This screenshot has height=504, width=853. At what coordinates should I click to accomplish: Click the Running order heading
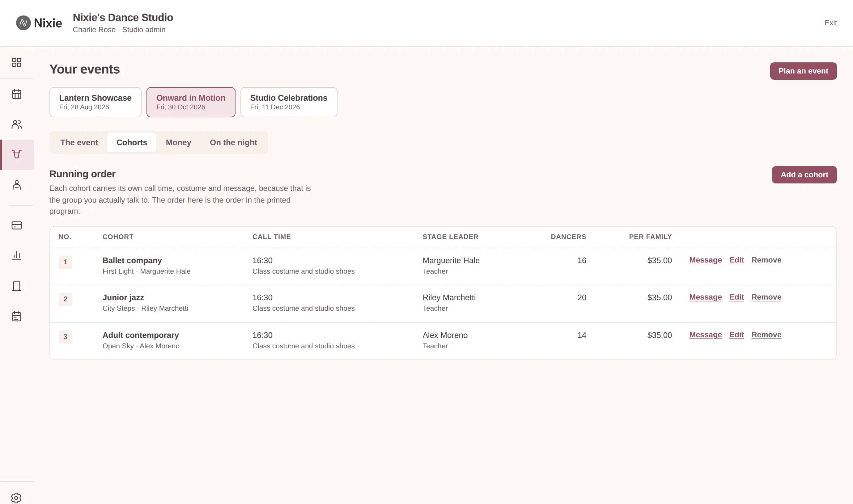pos(82,174)
